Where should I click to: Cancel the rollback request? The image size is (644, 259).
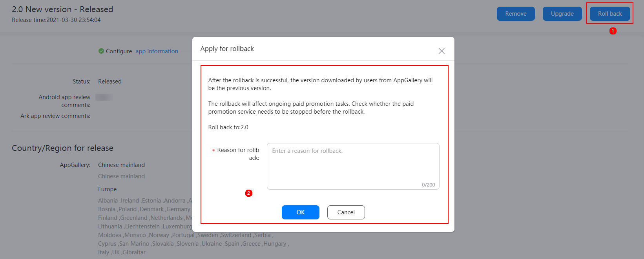tap(346, 212)
